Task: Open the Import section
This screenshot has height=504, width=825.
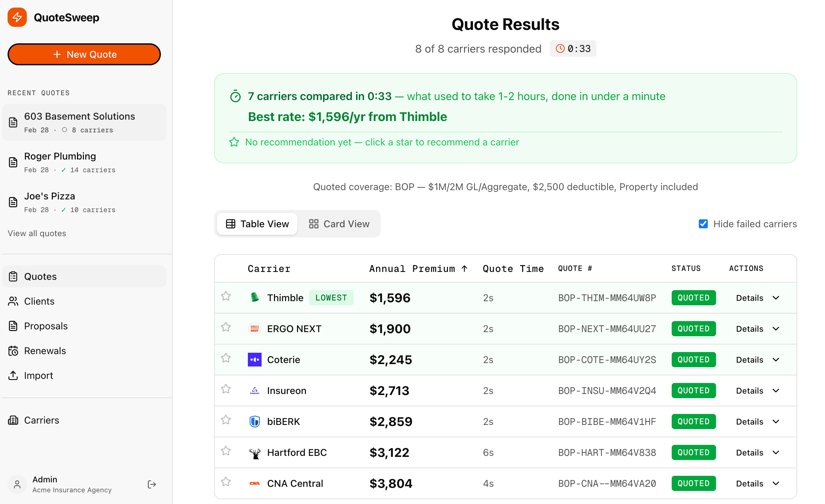Action: 38,375
